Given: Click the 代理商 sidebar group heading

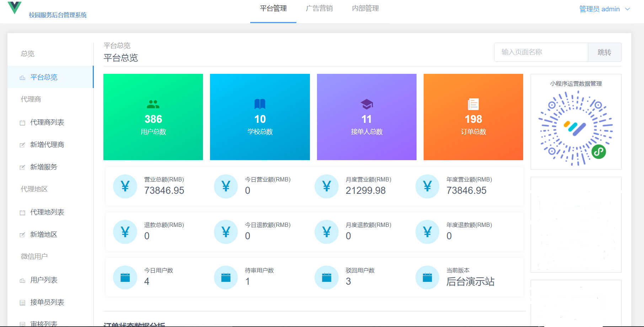Looking at the screenshot, I should (31, 99).
